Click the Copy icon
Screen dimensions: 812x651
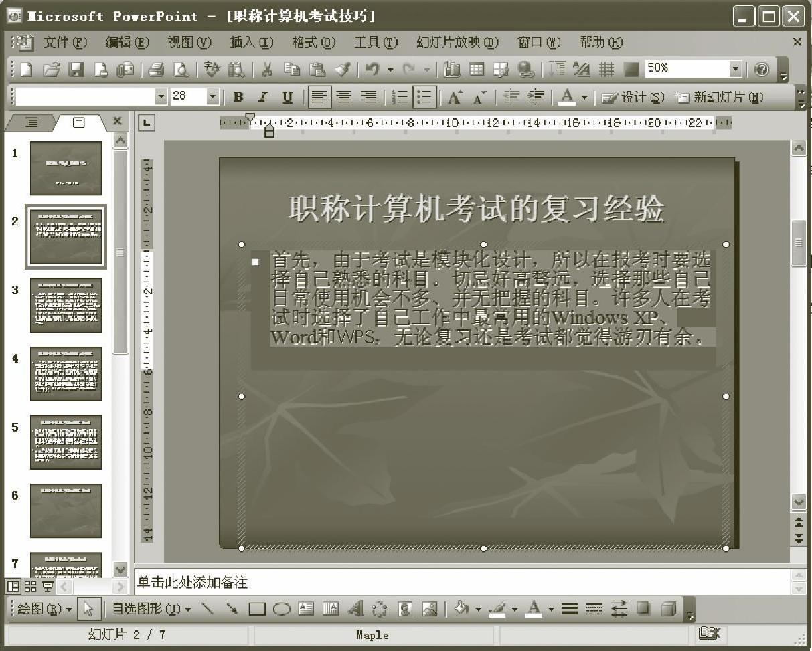(x=291, y=69)
